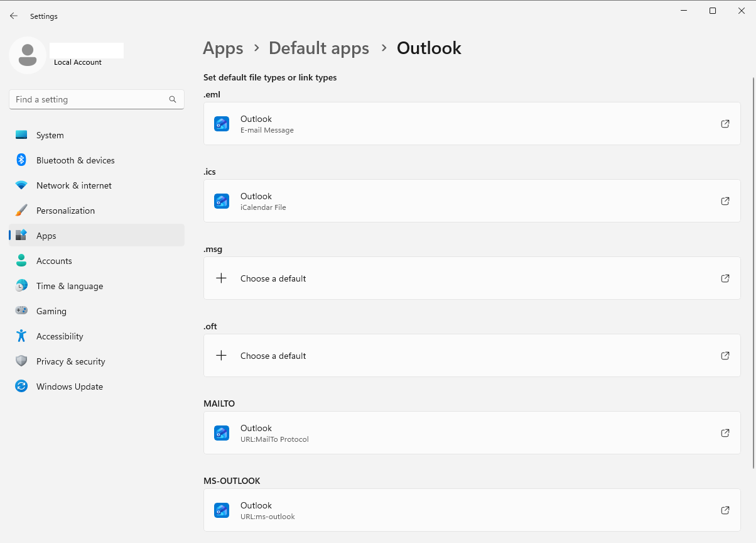Open external link icon for .ics default

click(x=725, y=201)
